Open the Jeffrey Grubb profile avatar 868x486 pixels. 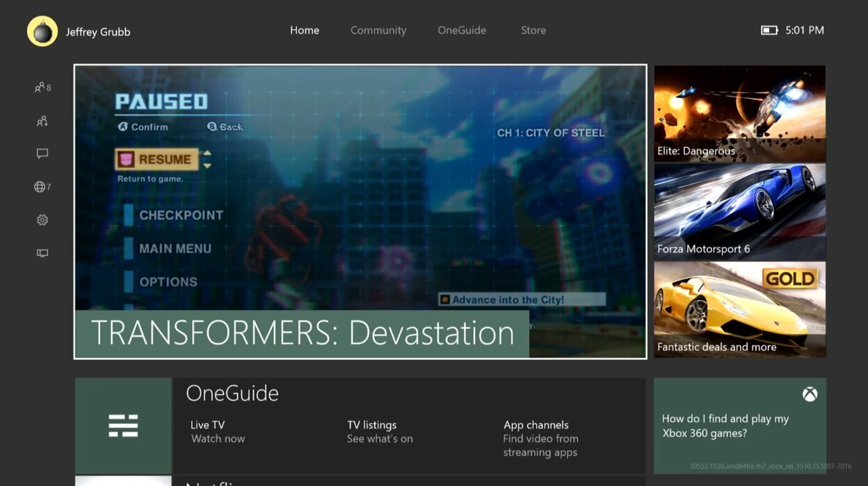[x=42, y=31]
